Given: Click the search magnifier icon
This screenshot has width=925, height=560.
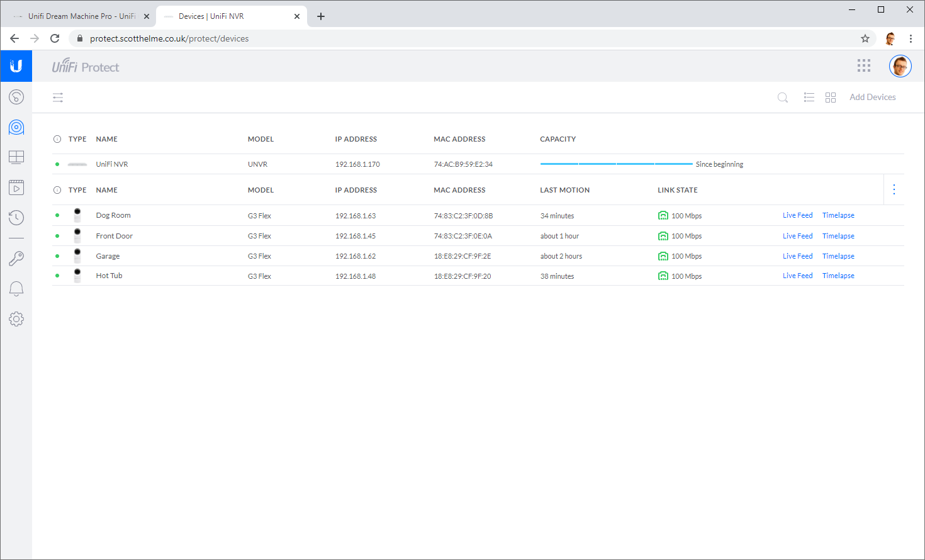Looking at the screenshot, I should (x=783, y=98).
